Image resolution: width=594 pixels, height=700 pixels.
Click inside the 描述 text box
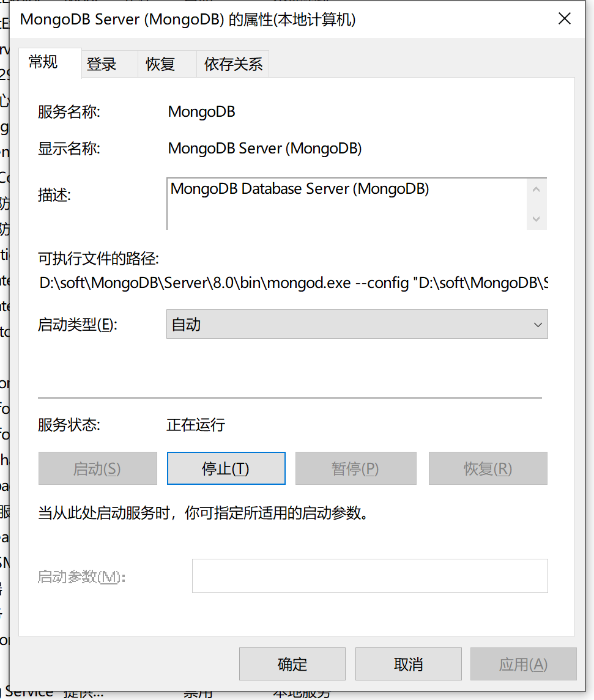pos(347,204)
